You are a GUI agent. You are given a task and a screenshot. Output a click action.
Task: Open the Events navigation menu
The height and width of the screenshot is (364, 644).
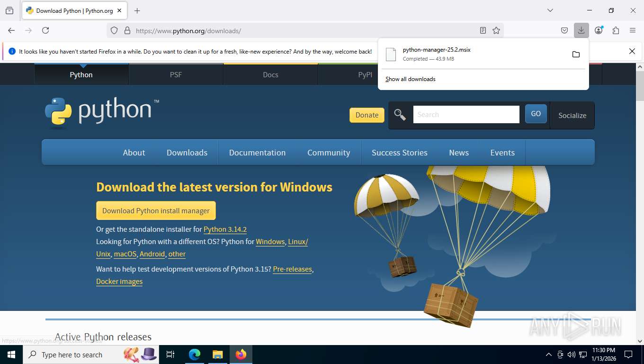[x=502, y=153]
